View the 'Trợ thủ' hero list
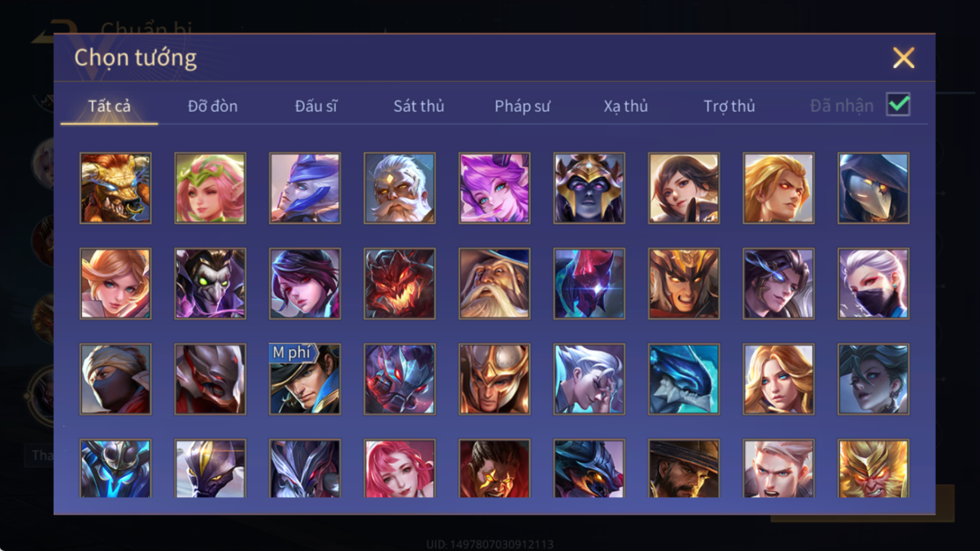This screenshot has height=551, width=980. point(728,106)
